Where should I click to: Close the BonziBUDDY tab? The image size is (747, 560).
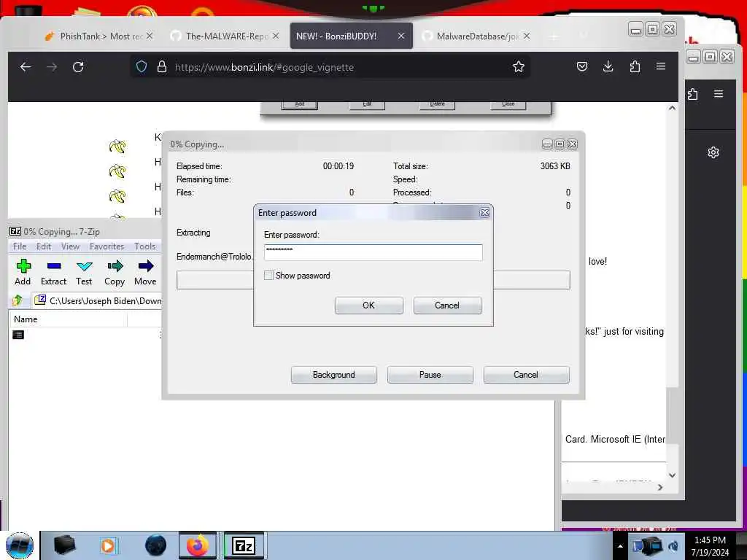[401, 36]
